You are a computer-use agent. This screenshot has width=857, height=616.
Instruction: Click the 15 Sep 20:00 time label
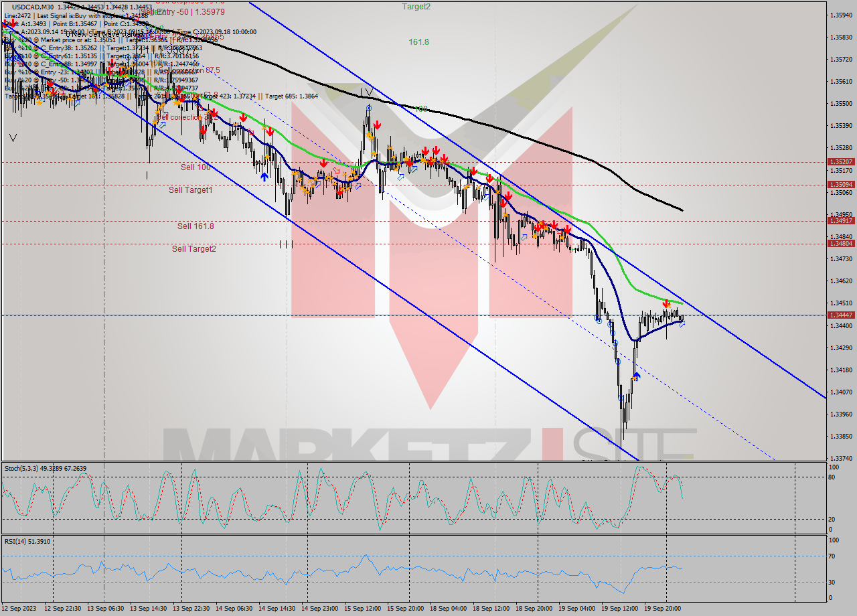point(406,609)
